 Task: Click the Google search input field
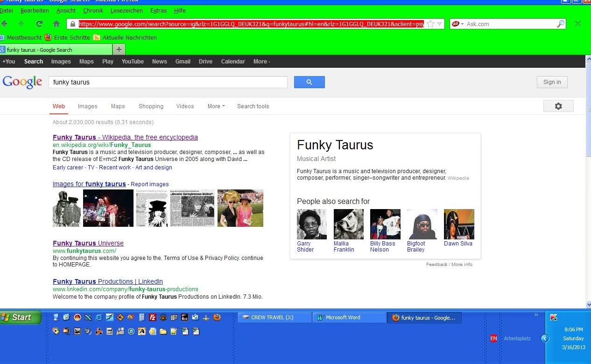tap(168, 82)
